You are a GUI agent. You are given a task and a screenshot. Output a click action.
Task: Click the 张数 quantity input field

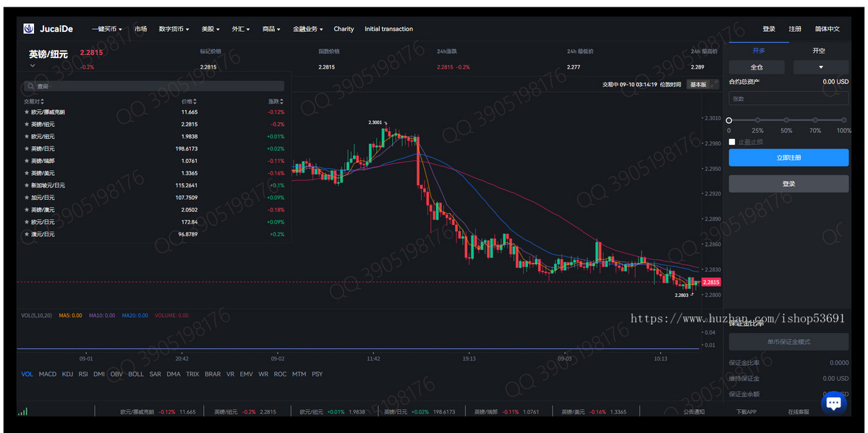[x=788, y=98]
